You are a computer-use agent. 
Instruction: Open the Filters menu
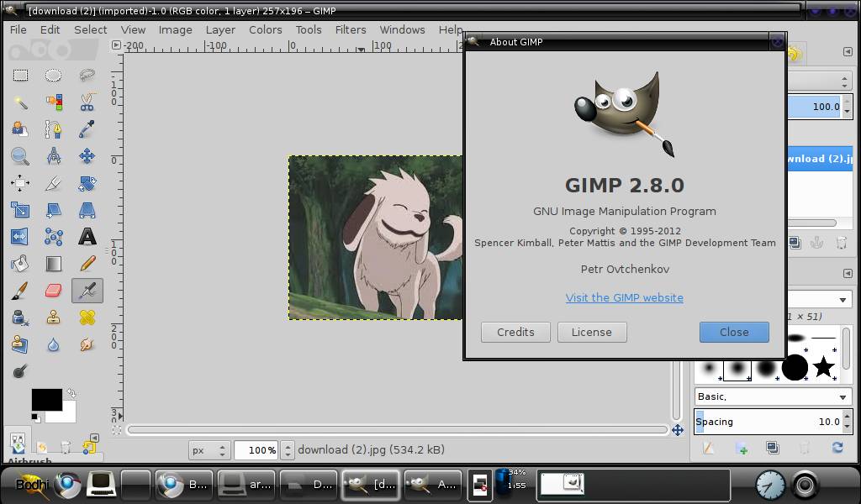351,29
